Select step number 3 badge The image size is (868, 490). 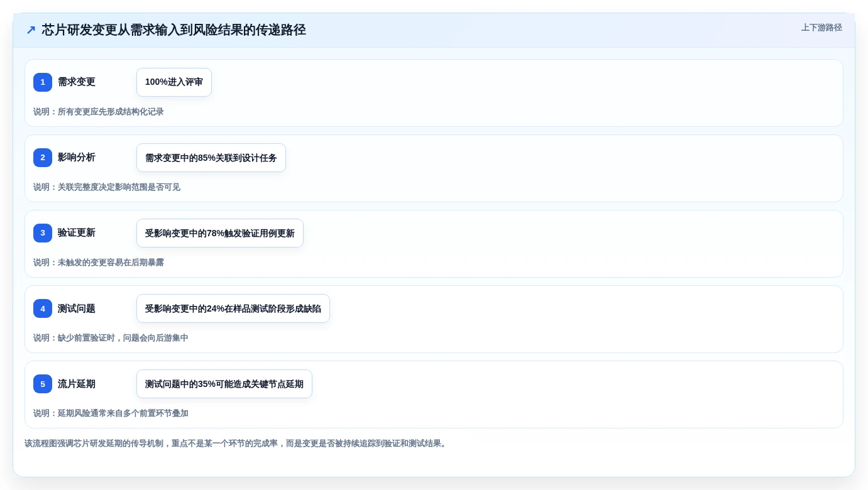click(43, 233)
